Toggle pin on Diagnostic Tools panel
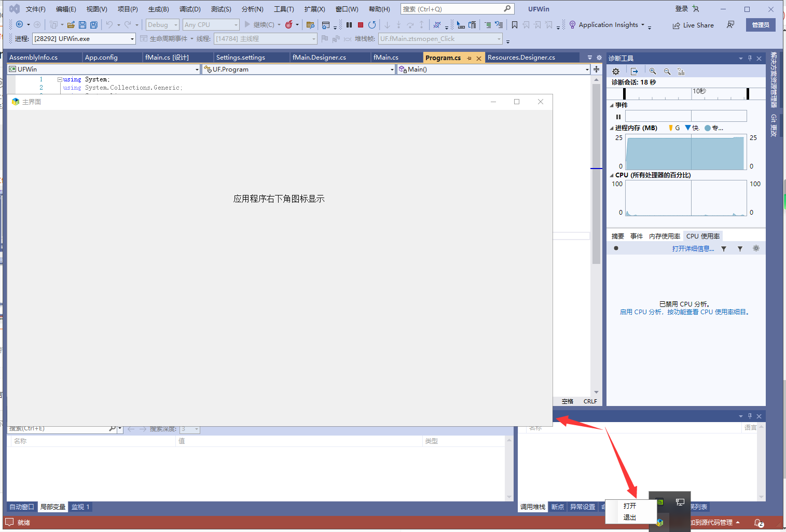786x532 pixels. (x=750, y=58)
